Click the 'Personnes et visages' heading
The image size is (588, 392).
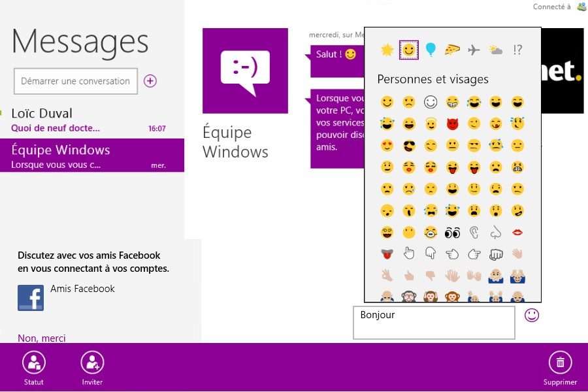tap(433, 79)
